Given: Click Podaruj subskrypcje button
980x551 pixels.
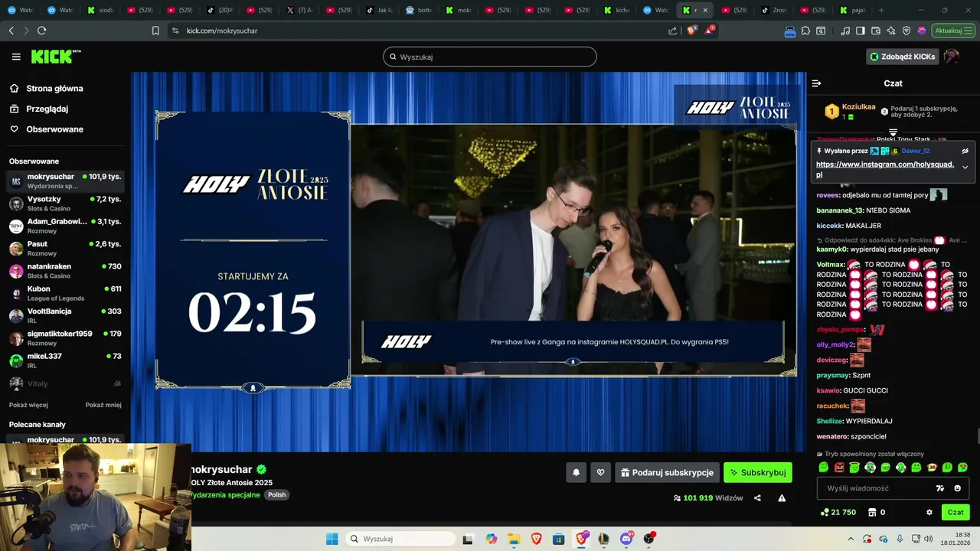Looking at the screenshot, I should click(667, 472).
